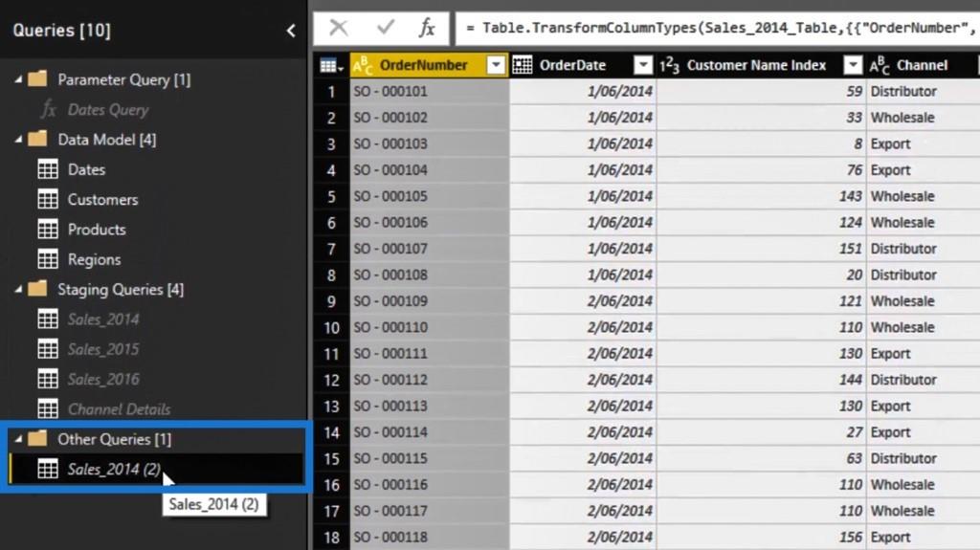Select the Channel Details query

(x=119, y=409)
